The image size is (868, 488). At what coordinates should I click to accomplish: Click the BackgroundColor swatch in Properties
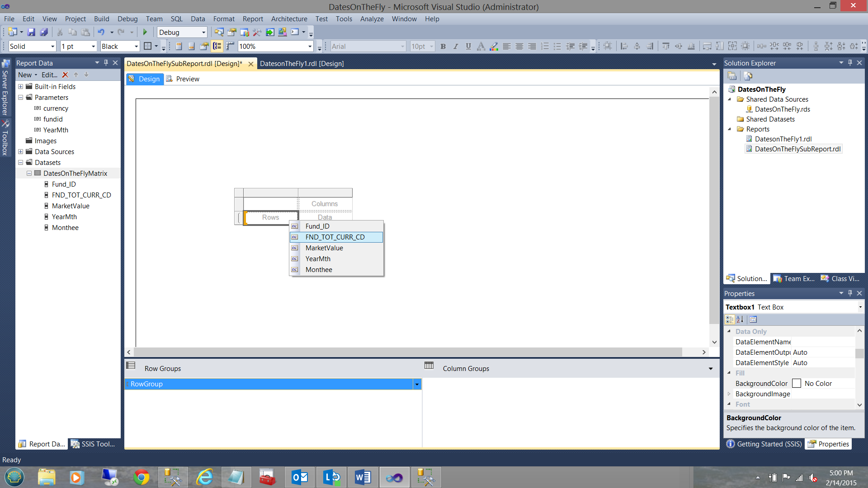coord(797,384)
